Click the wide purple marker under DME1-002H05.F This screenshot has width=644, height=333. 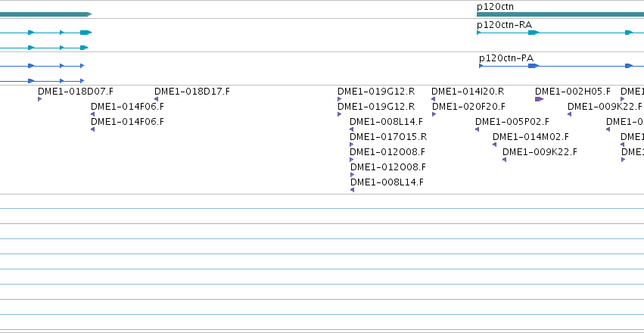539,99
